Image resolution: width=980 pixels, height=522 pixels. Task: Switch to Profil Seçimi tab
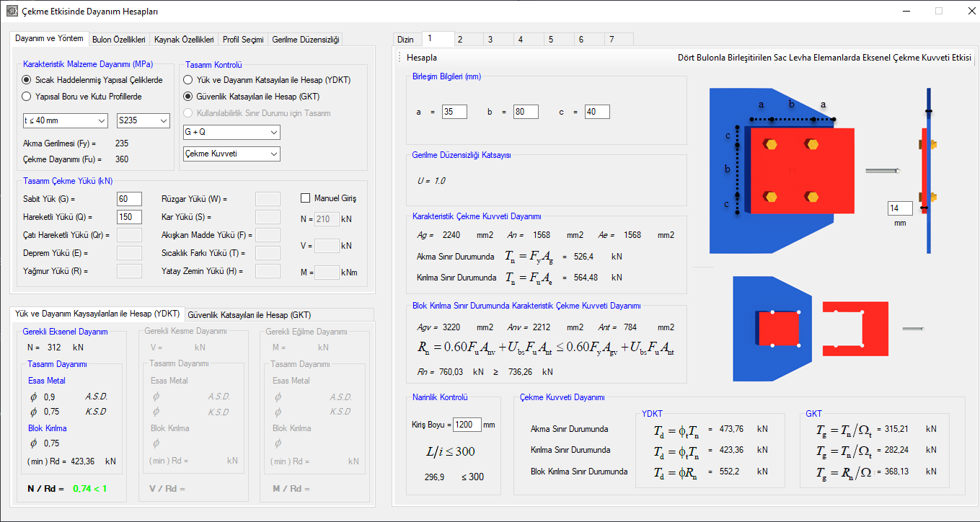[243, 40]
